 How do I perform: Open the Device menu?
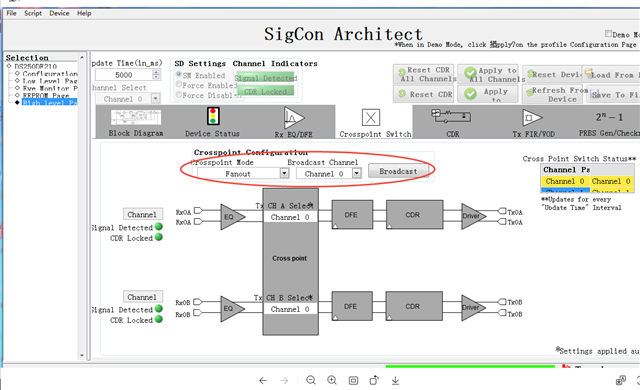(59, 13)
